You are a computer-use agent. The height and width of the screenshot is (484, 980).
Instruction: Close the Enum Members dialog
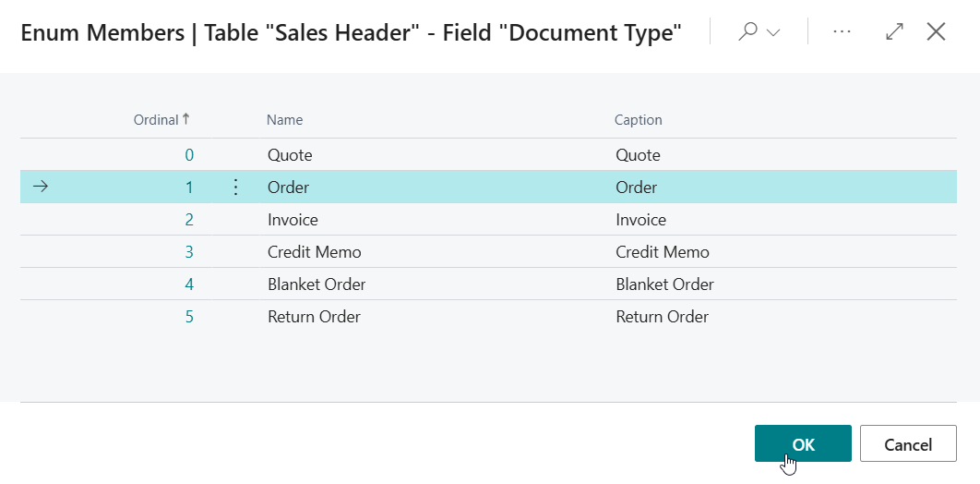pos(936,31)
